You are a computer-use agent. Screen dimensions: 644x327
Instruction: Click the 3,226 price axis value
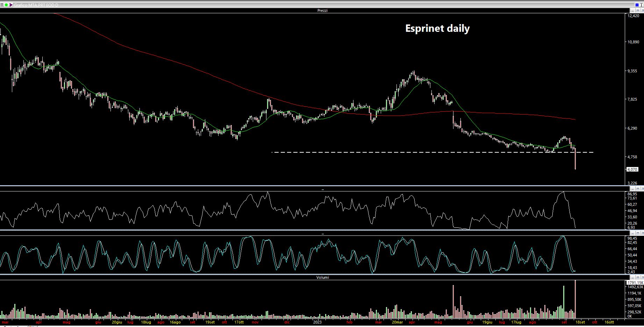[632, 183]
